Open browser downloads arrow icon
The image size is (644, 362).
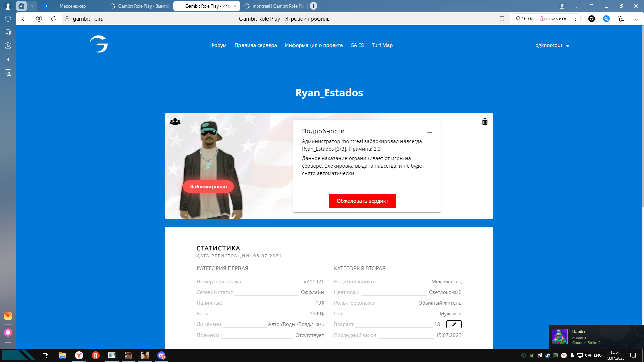point(636,19)
